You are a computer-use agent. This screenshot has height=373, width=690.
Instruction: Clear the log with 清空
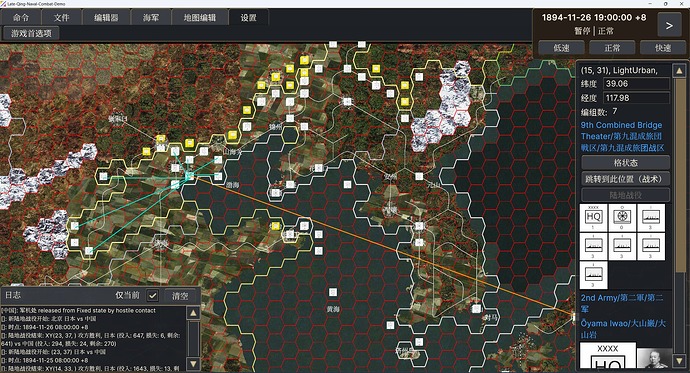180,296
